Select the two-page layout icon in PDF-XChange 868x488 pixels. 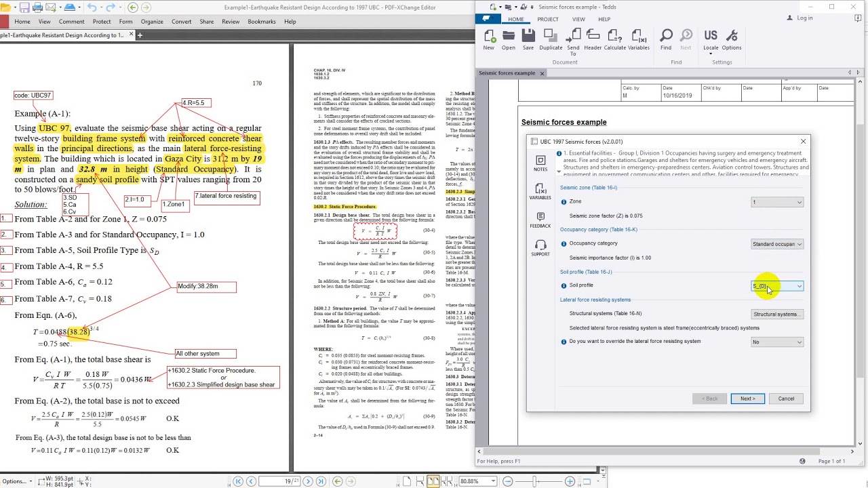point(433,481)
